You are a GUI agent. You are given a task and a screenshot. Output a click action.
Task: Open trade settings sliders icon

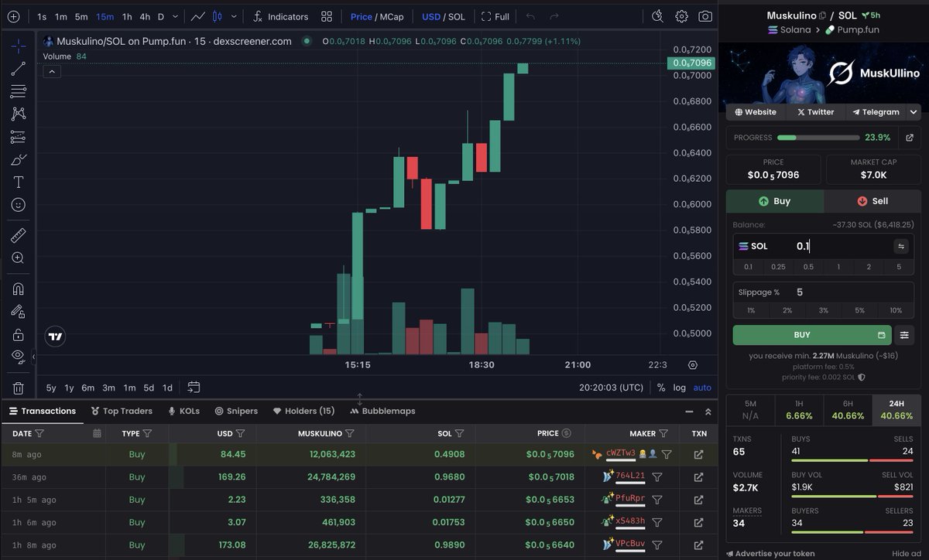click(x=904, y=335)
